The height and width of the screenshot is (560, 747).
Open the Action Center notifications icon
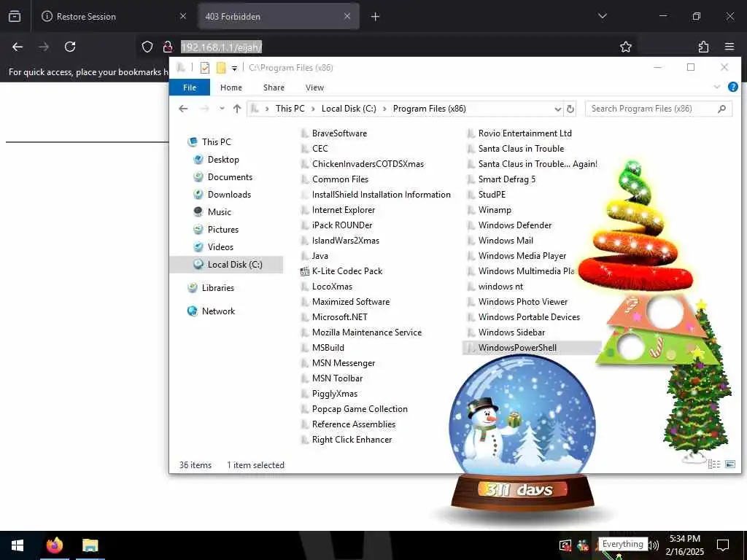point(723,545)
